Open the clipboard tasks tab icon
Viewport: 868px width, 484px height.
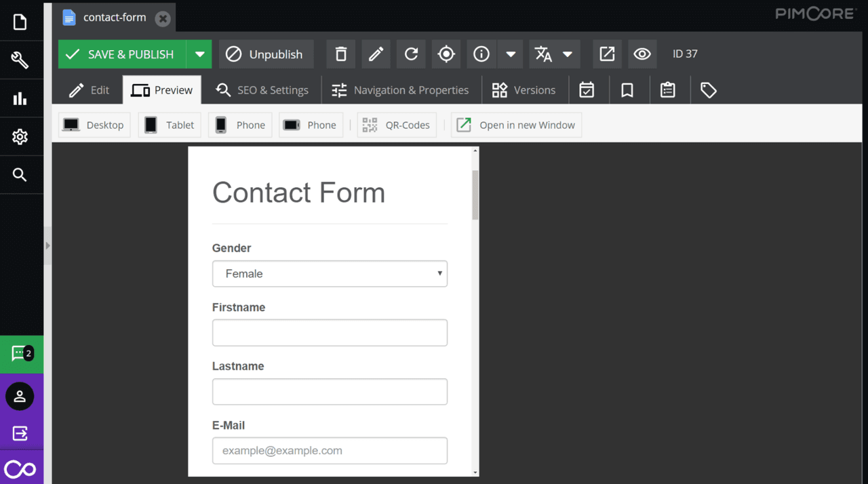point(668,90)
